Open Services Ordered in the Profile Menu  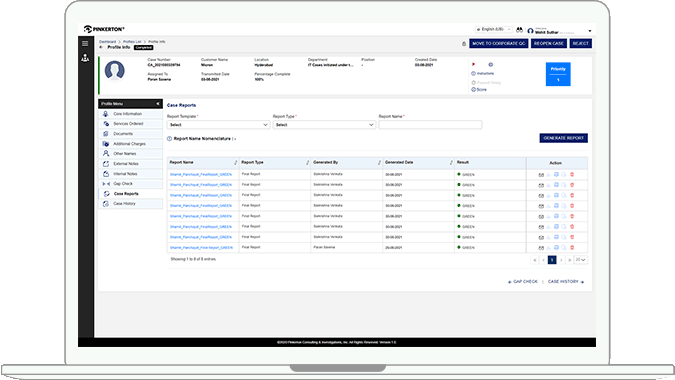pos(130,124)
